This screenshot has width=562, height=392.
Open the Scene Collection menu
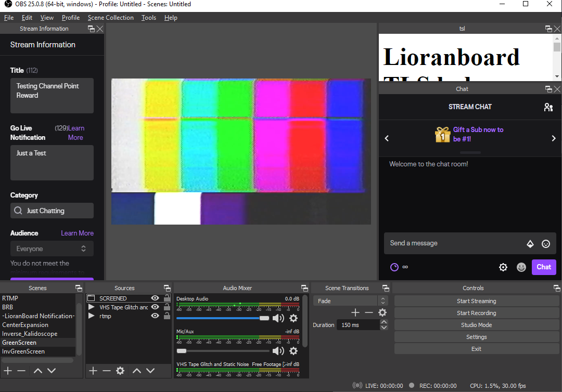pos(111,18)
